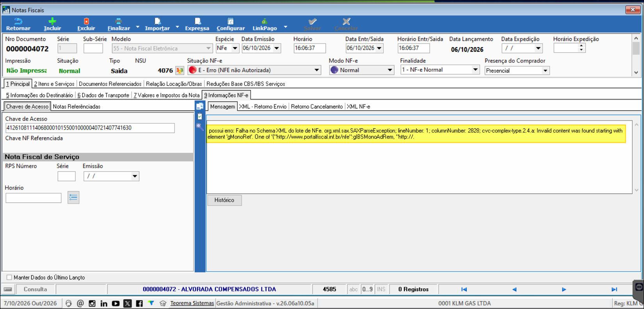The height and width of the screenshot is (309, 644).
Task: Open the Facebook icon in status bar
Action: pos(139,304)
